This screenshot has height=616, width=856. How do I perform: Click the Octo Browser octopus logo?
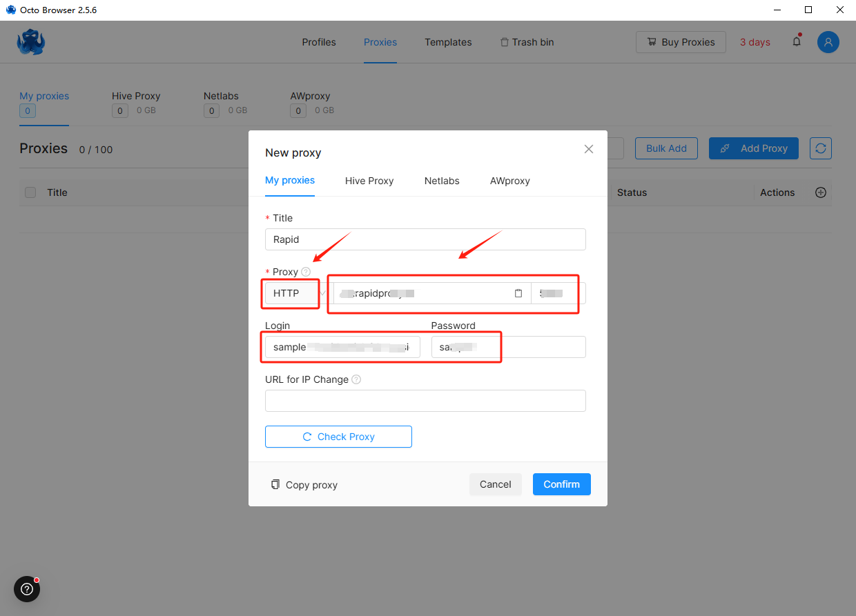(x=31, y=42)
